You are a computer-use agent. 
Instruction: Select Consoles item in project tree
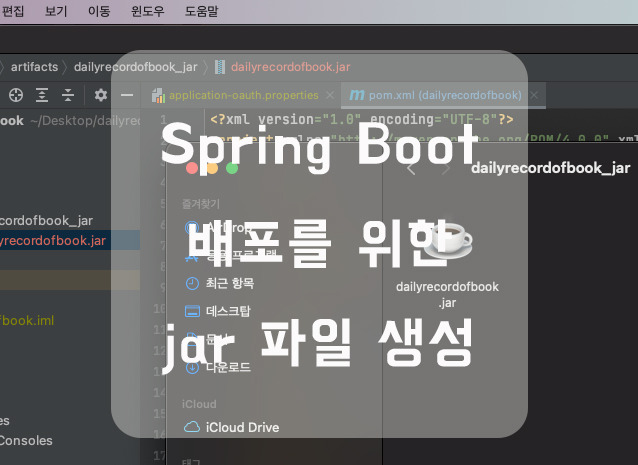coord(26,440)
